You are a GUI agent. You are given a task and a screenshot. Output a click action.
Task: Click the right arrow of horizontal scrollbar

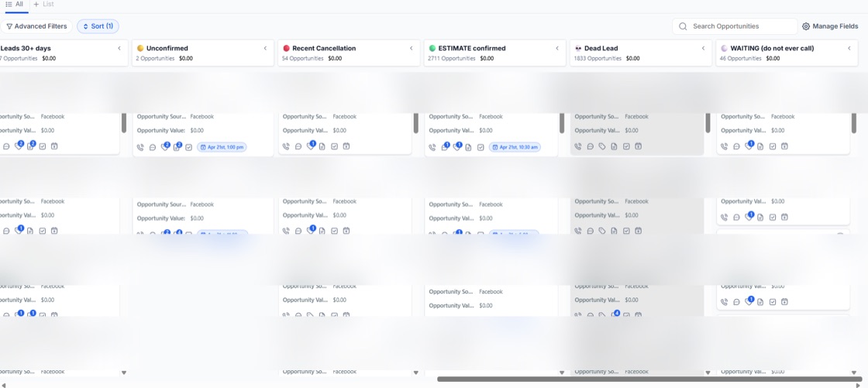pos(859,385)
